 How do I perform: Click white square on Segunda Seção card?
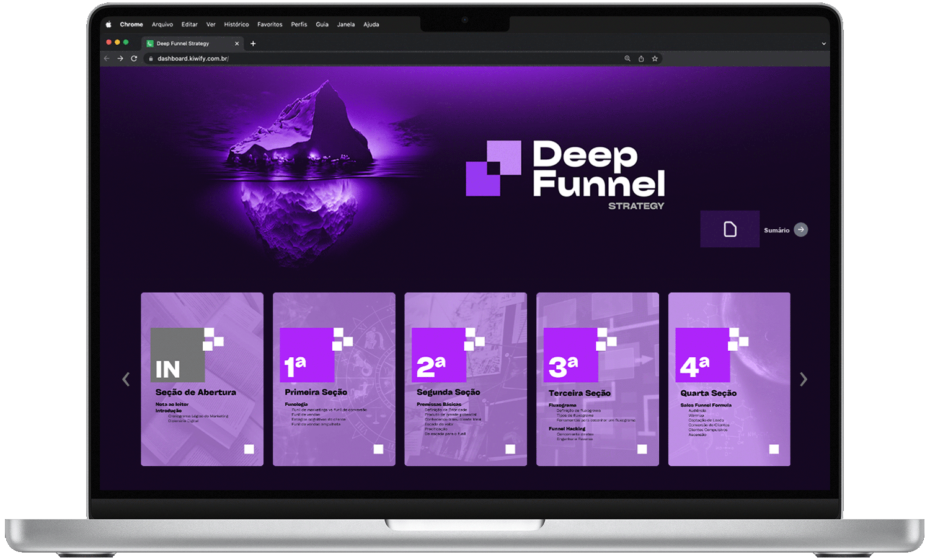point(510,449)
